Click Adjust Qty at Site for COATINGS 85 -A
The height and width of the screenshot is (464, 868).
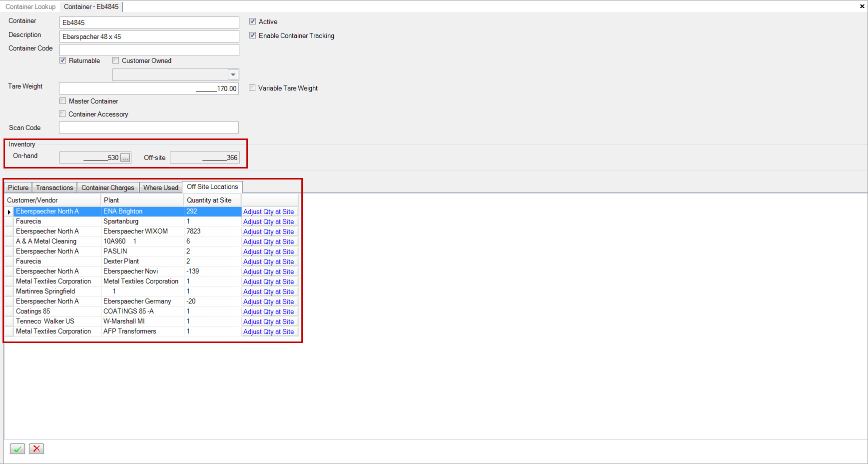point(269,312)
